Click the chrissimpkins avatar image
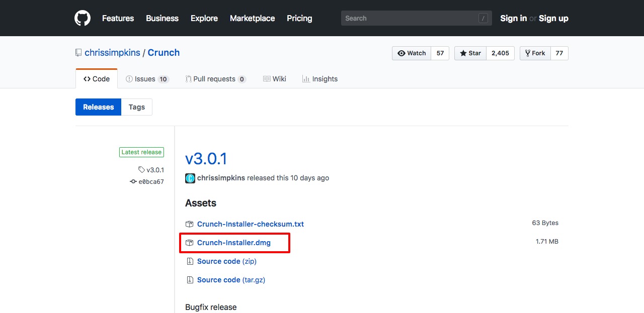Screen dimensions: 644x313 coord(190,178)
